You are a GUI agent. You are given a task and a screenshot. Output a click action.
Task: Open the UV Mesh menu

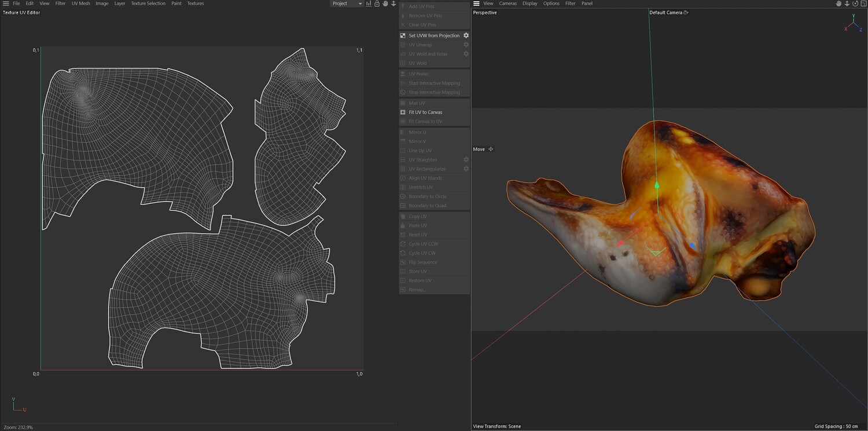(80, 3)
